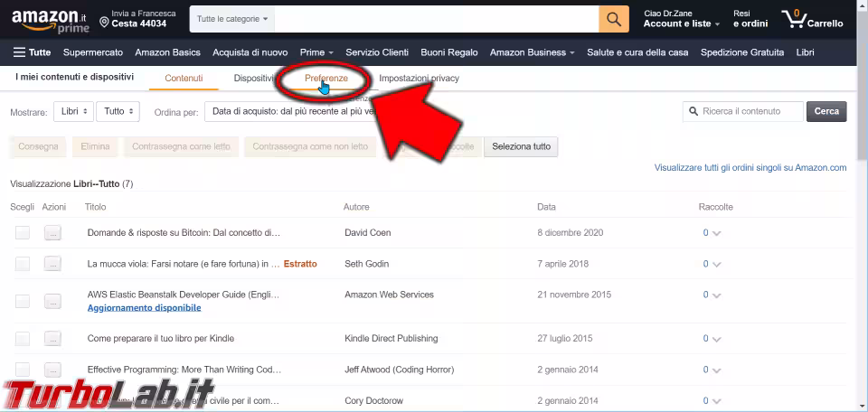Open Spedizione Gratuita in navigation bar
The height and width of the screenshot is (412, 868).
pos(742,52)
